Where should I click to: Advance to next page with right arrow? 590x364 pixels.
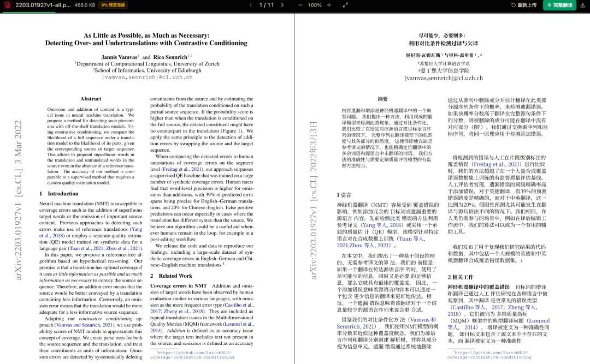[284, 5]
